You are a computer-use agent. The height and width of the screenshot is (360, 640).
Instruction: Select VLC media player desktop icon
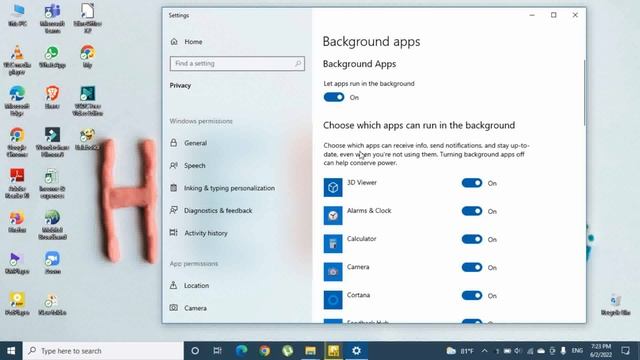[x=17, y=60]
